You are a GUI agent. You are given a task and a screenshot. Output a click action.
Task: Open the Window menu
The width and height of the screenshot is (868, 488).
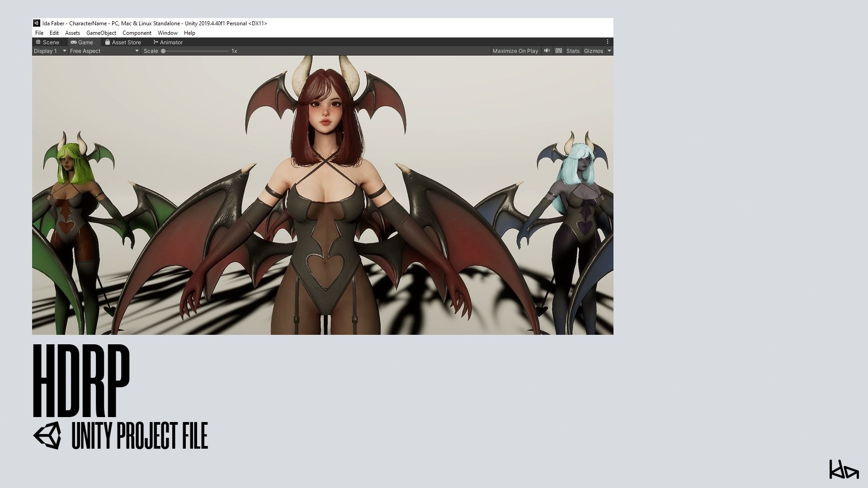point(167,33)
